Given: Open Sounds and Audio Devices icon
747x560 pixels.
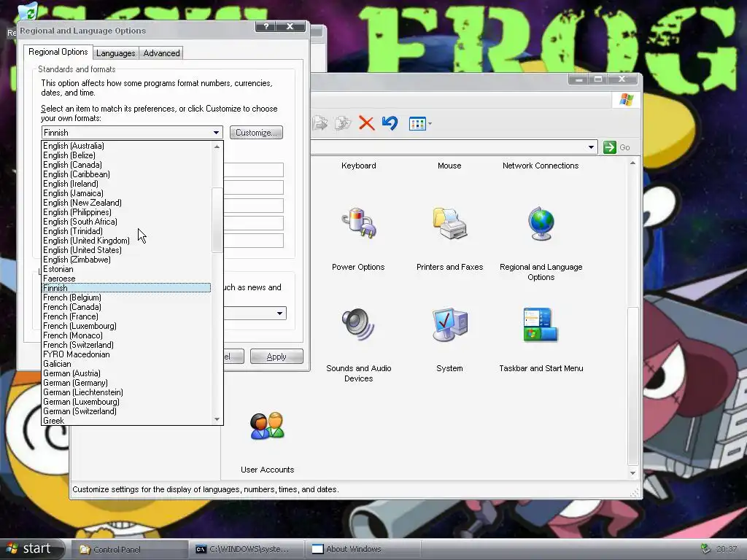Looking at the screenshot, I should click(x=358, y=324).
